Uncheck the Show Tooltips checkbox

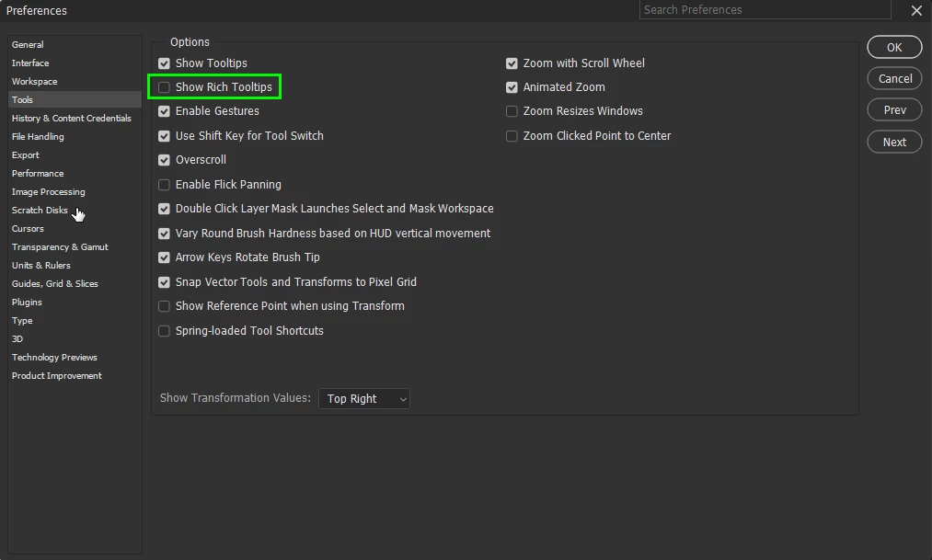click(x=164, y=63)
